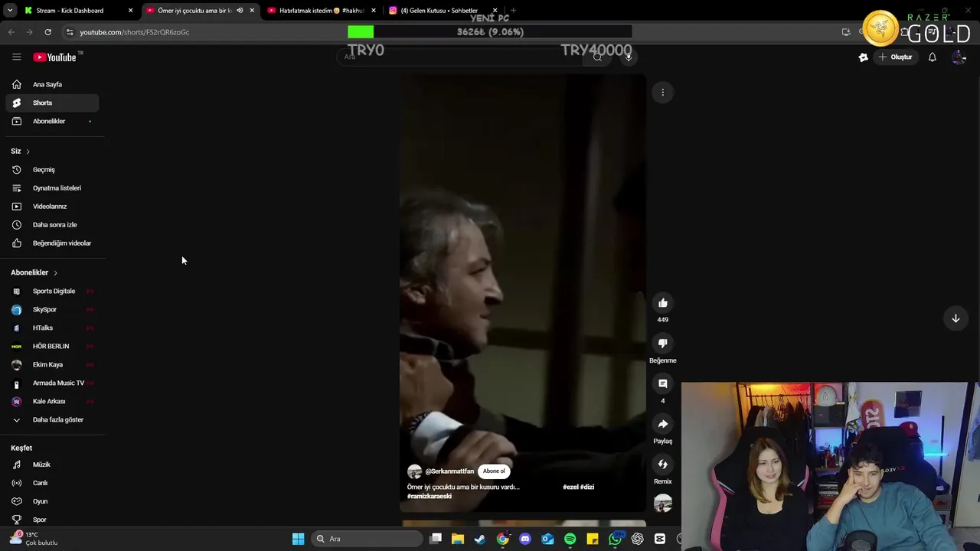Dislike the short (Beğenme)
980x551 pixels.
pos(663,344)
